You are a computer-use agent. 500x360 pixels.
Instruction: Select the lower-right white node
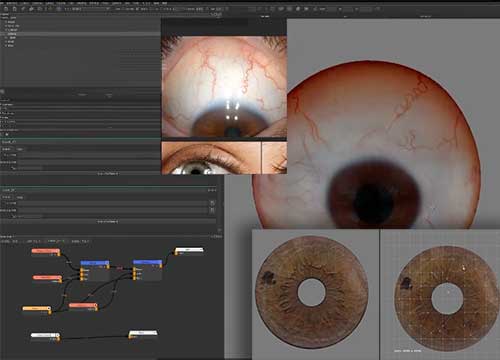point(143,334)
